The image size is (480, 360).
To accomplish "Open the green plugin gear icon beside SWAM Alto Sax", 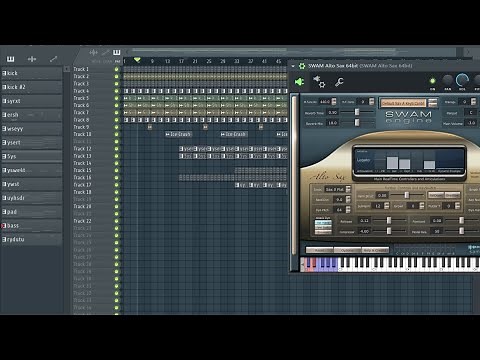I will pyautogui.click(x=302, y=66).
